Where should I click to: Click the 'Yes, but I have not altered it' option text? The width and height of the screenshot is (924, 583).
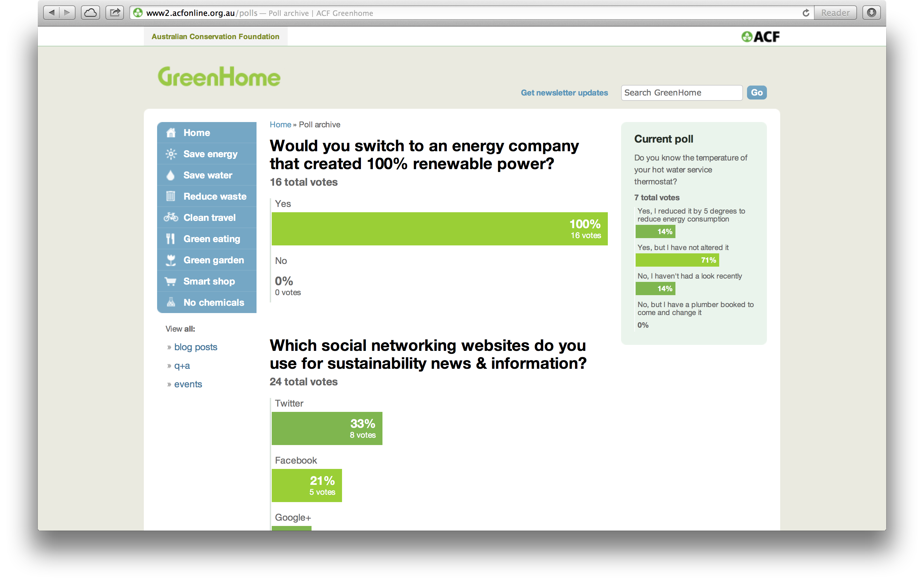(683, 247)
